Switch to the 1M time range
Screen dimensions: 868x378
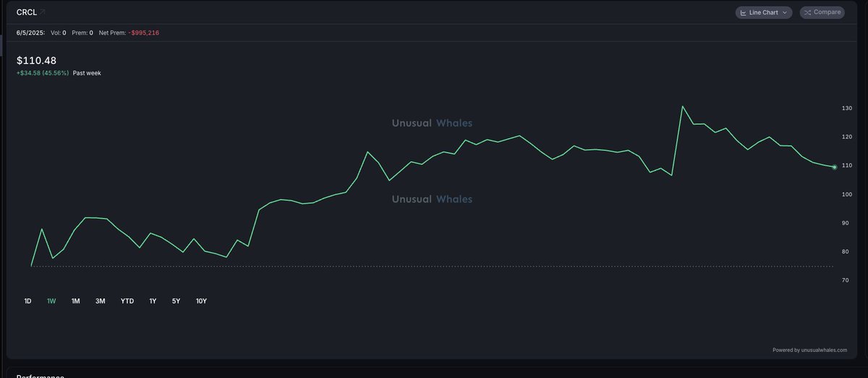coord(75,301)
